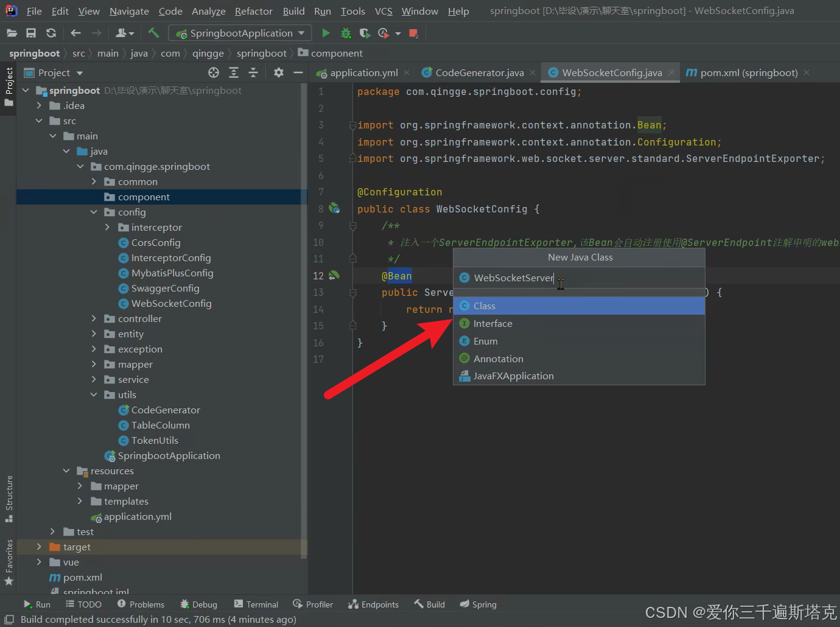Open the Terminal tool window
840x627 pixels.
pos(256,604)
